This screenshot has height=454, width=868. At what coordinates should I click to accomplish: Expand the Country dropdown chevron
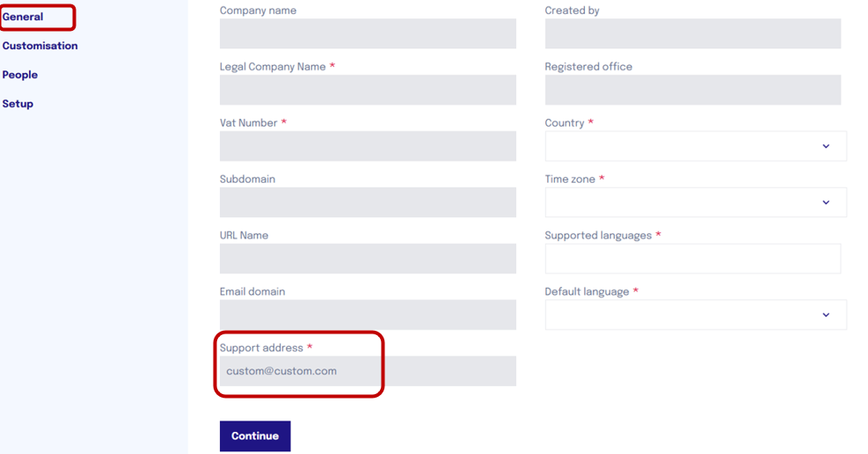point(826,146)
